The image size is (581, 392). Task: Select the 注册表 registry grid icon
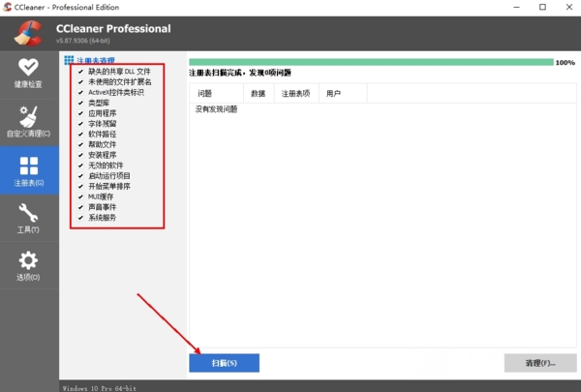29,166
